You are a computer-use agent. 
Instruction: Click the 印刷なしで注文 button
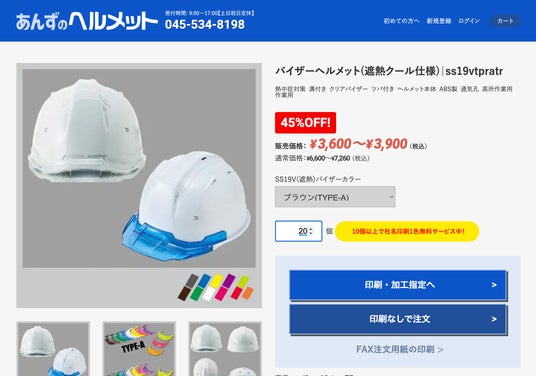(398, 319)
